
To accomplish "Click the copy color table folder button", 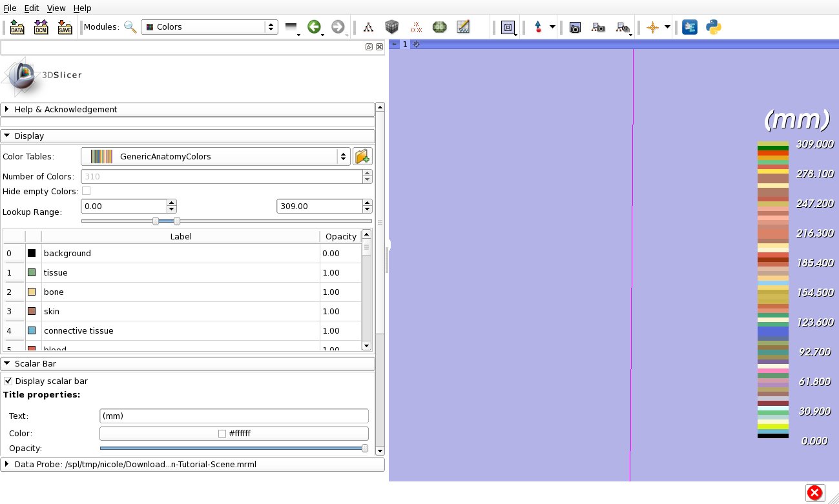I will [x=362, y=156].
